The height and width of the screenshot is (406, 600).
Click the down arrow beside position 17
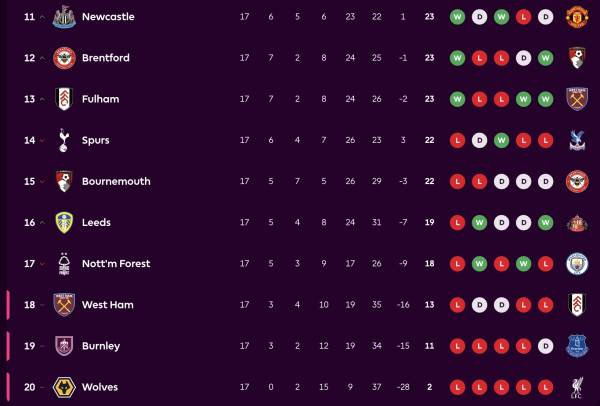[42, 264]
